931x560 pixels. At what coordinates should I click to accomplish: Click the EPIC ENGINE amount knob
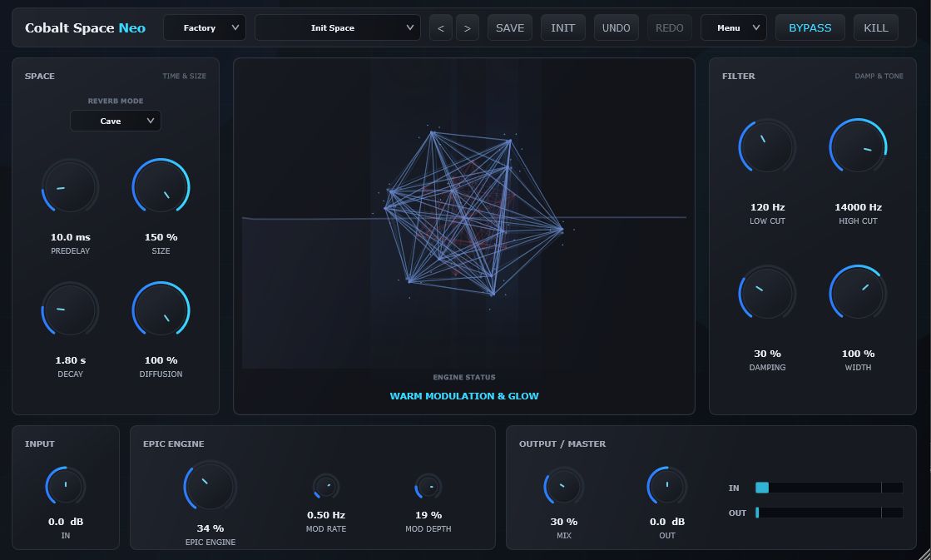click(210, 487)
